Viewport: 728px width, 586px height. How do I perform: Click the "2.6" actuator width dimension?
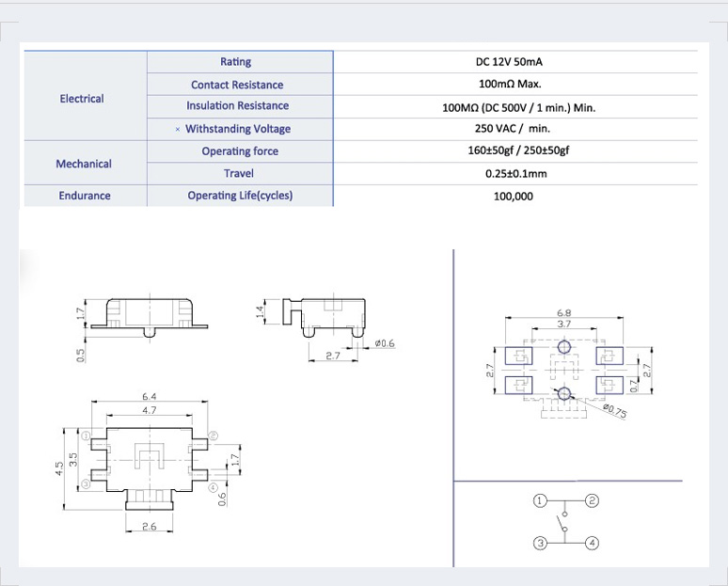(149, 527)
